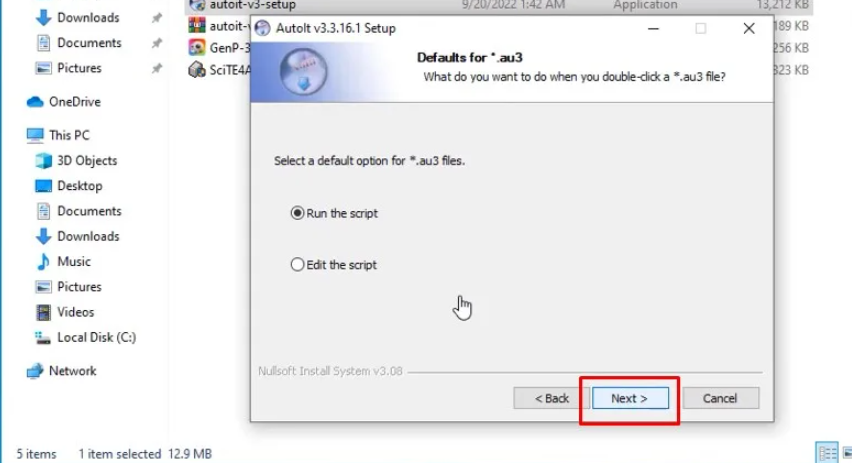This screenshot has width=852, height=463.
Task: Go back using the Back button
Action: coord(552,398)
